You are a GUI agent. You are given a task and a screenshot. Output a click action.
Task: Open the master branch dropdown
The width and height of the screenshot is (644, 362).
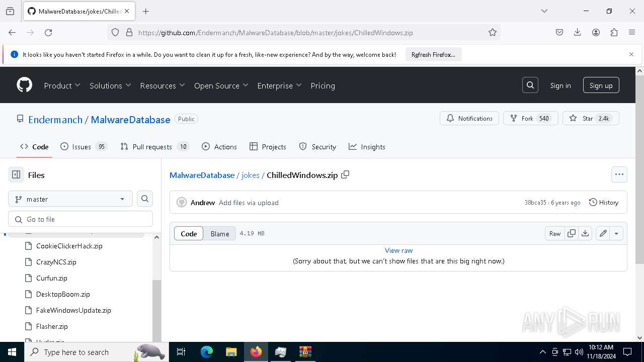tap(70, 199)
